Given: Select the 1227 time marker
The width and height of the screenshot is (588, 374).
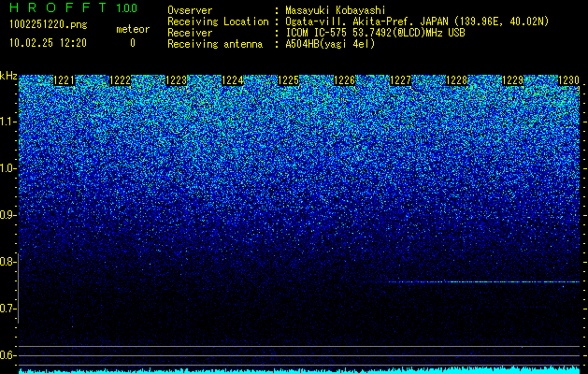Looking at the screenshot, I should tap(400, 80).
